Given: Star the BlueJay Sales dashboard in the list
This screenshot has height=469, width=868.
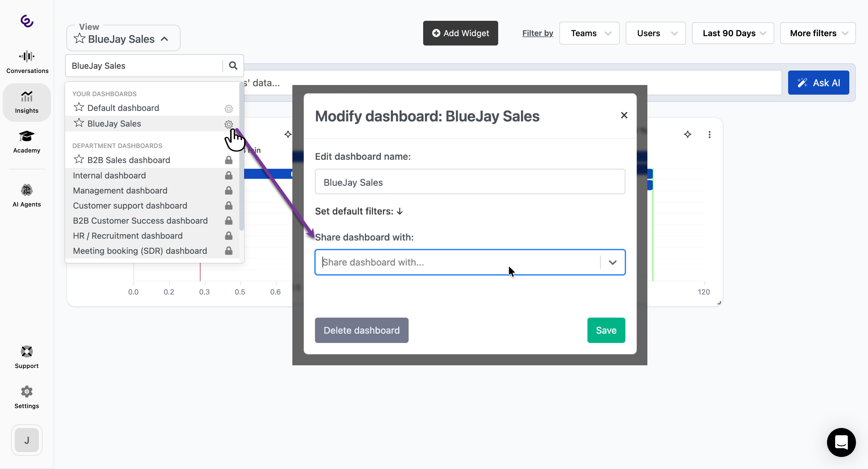Looking at the screenshot, I should (79, 123).
